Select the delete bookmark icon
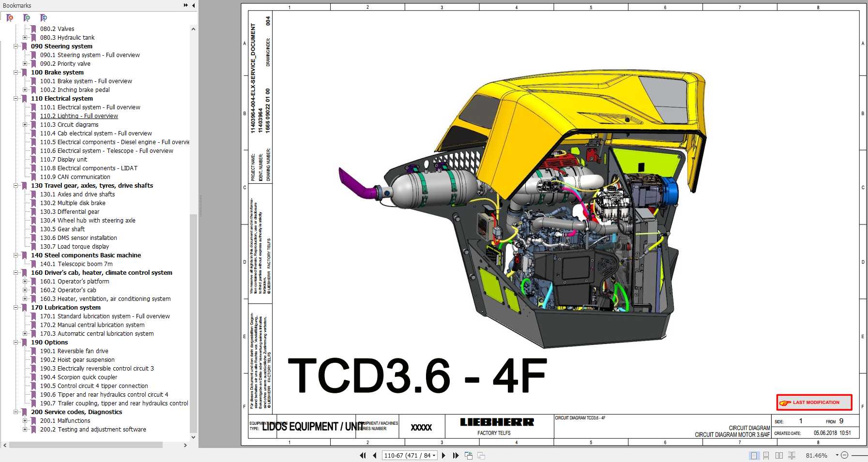 (x=8, y=18)
